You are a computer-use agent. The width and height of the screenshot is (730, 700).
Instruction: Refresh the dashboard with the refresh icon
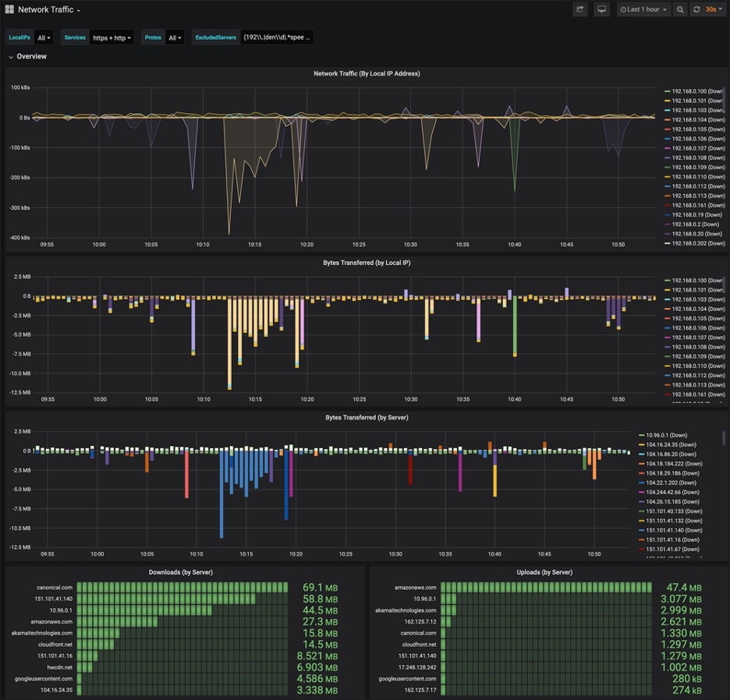coord(696,9)
